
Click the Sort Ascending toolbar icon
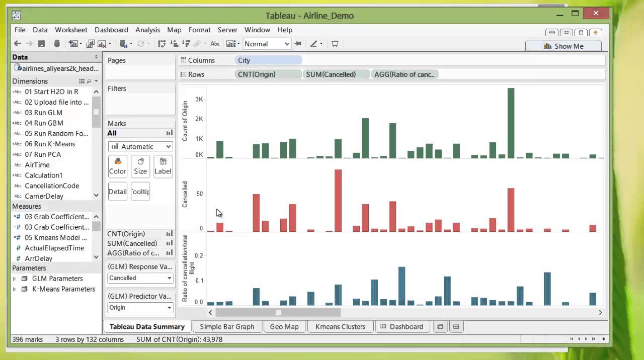[x=174, y=44]
